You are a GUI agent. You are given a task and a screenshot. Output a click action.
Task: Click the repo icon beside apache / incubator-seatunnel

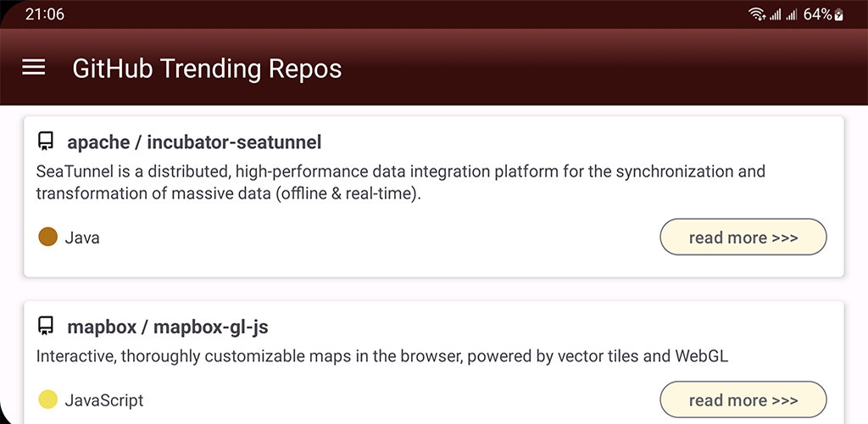[x=46, y=142]
